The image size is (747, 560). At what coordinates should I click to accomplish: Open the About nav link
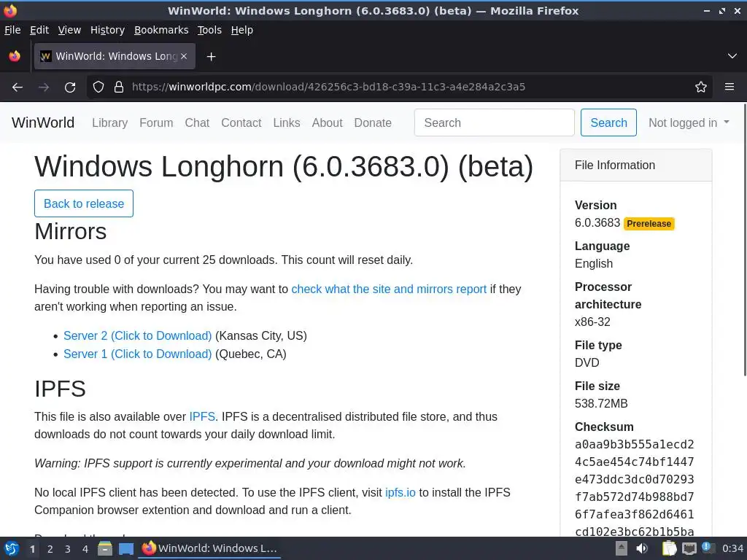click(328, 122)
